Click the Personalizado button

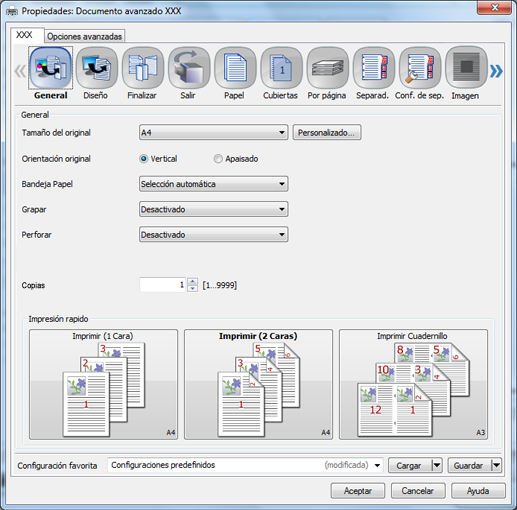[x=327, y=133]
